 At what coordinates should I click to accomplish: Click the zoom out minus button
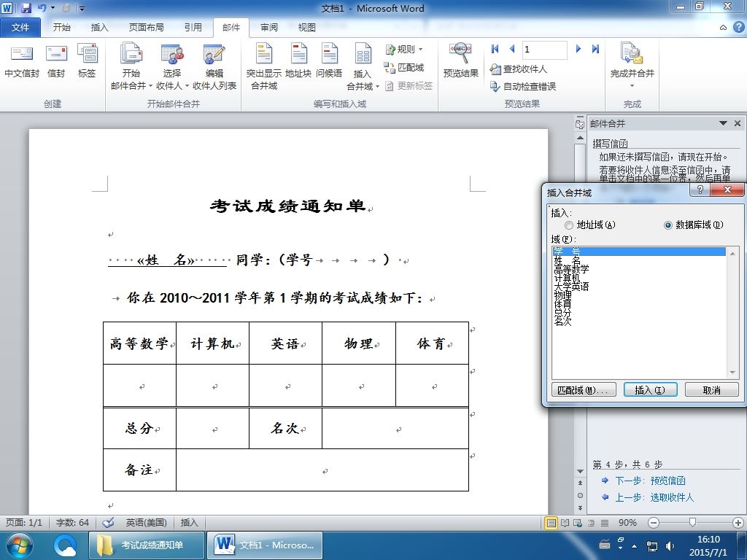click(654, 523)
